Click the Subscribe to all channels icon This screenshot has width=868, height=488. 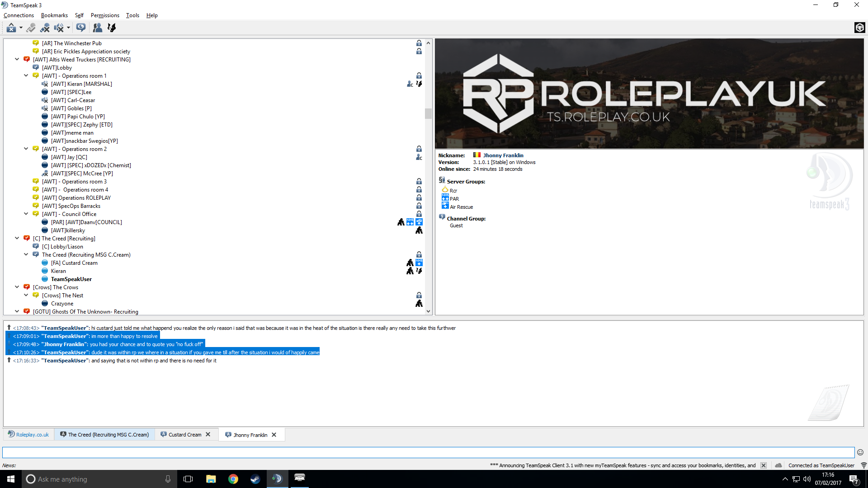point(81,28)
